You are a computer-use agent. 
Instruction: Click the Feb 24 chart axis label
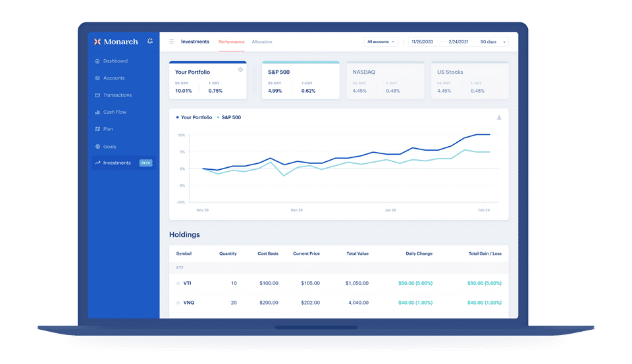pos(484,211)
